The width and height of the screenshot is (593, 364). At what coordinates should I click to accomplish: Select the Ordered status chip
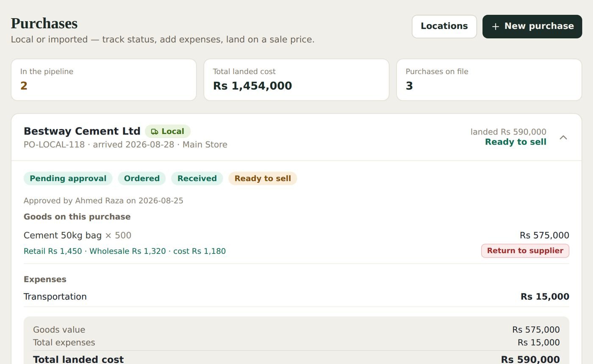pyautogui.click(x=142, y=179)
